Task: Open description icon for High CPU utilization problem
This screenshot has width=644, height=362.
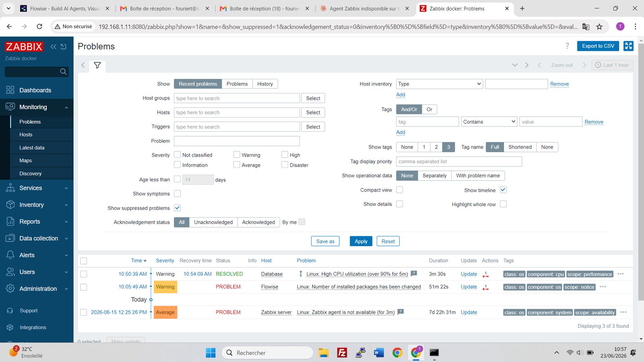Action: (414, 273)
